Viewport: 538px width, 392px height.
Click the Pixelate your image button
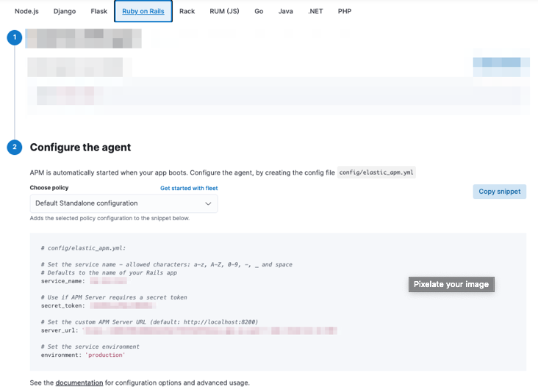pyautogui.click(x=451, y=284)
